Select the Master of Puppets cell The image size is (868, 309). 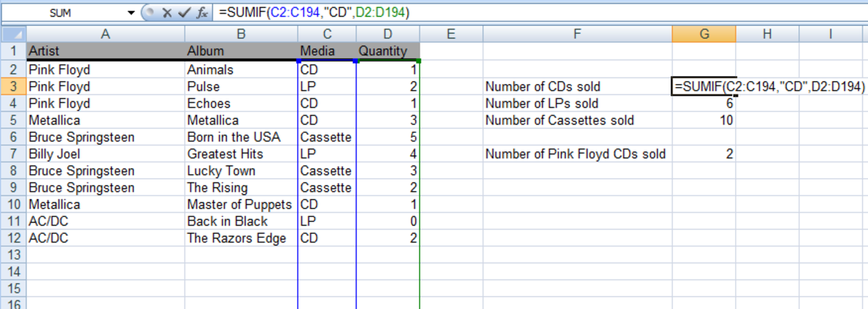pos(241,204)
